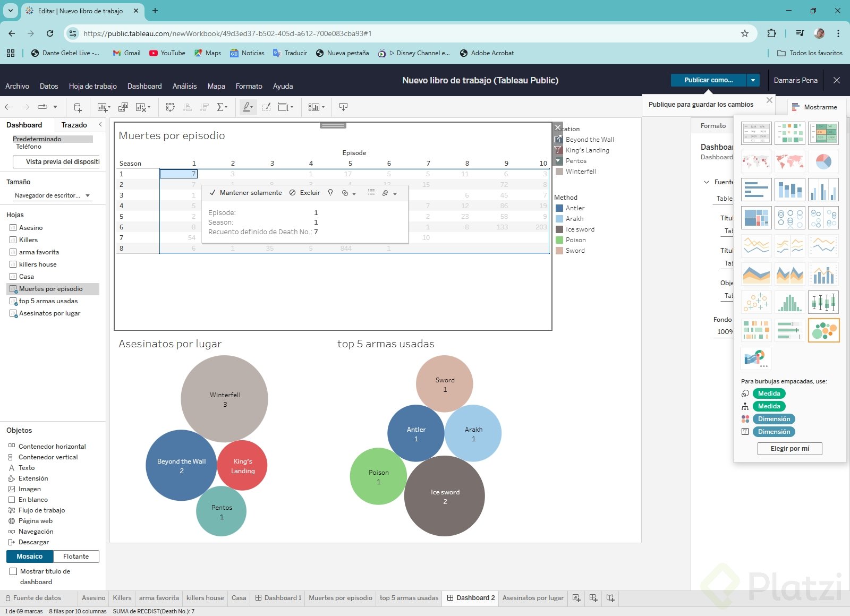Open the Archivo menu
Image resolution: width=850 pixels, height=616 pixels.
[17, 86]
